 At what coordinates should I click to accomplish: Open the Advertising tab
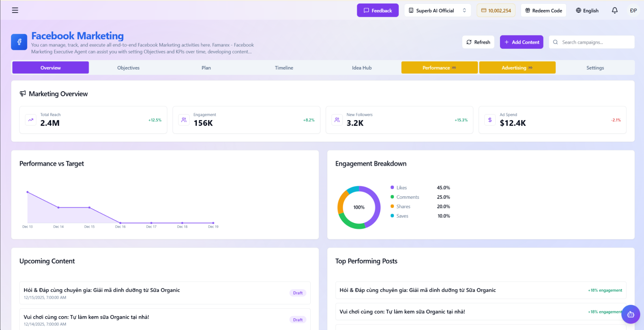coord(517,67)
